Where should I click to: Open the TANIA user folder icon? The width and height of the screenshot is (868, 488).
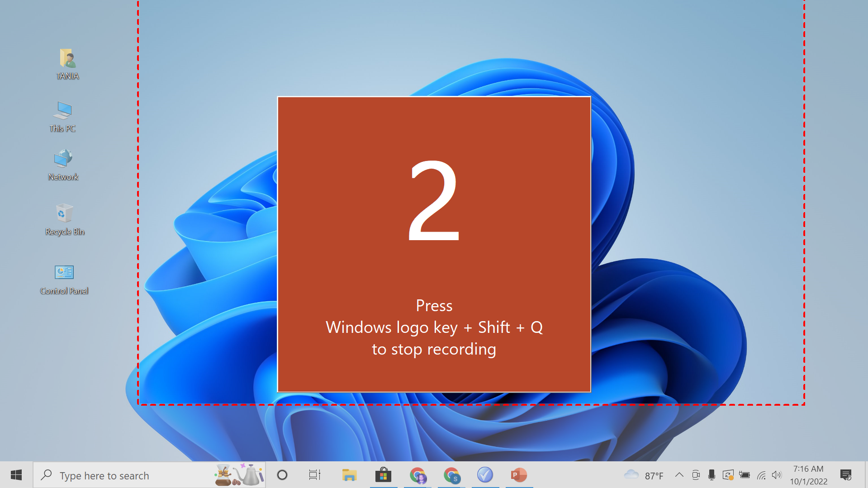tap(67, 64)
